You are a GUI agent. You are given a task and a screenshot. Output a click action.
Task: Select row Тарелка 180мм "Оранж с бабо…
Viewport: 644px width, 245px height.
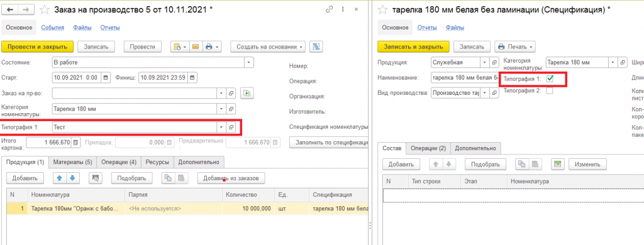coord(187,209)
